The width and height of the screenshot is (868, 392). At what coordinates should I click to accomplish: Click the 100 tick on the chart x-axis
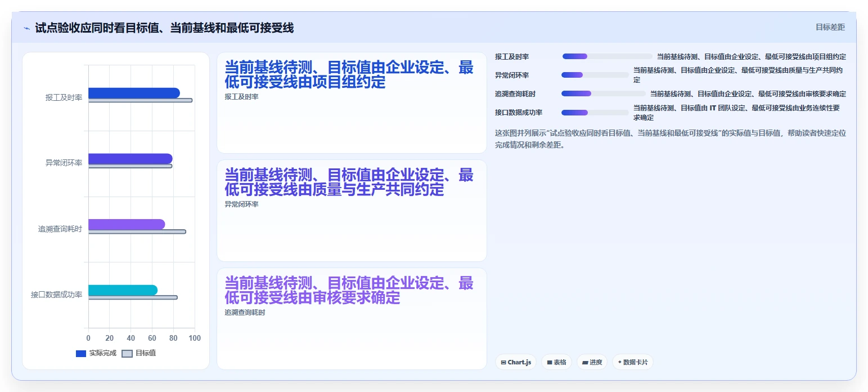pos(195,338)
